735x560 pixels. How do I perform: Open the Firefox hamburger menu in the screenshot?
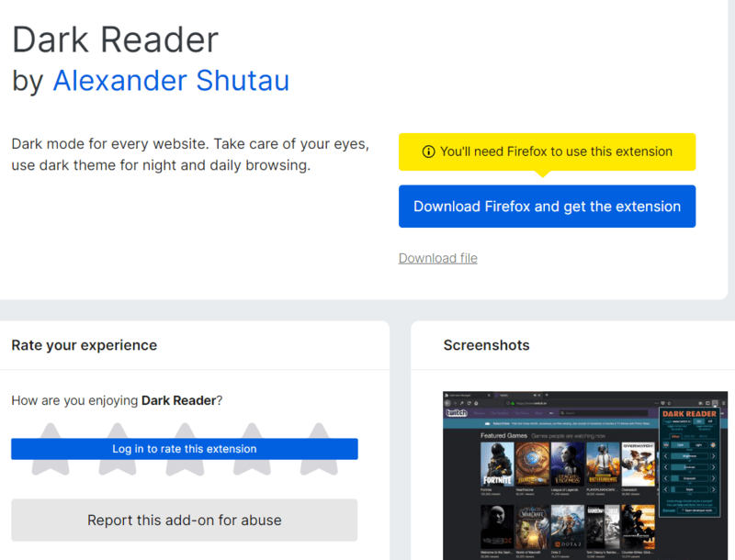click(x=724, y=403)
